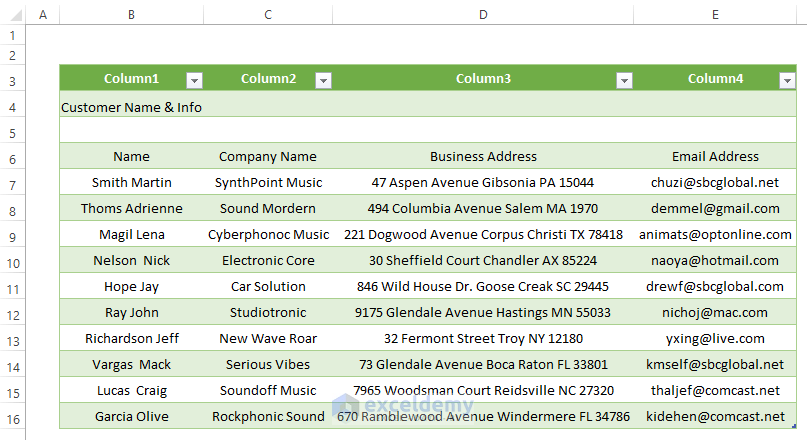Select '47 Aspen Avenue Gibsonia PA 15044' cell
The image size is (807, 440).
(483, 182)
